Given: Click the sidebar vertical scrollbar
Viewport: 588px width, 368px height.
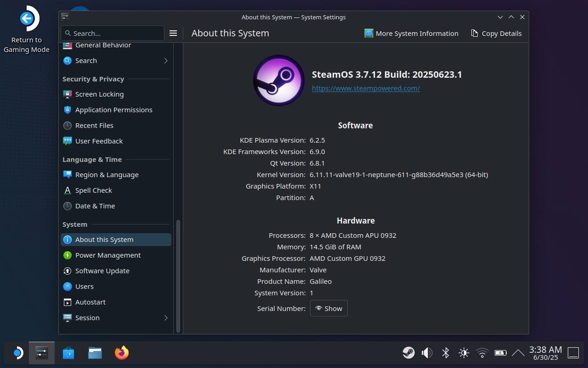Looking at the screenshot, I should click(178, 276).
